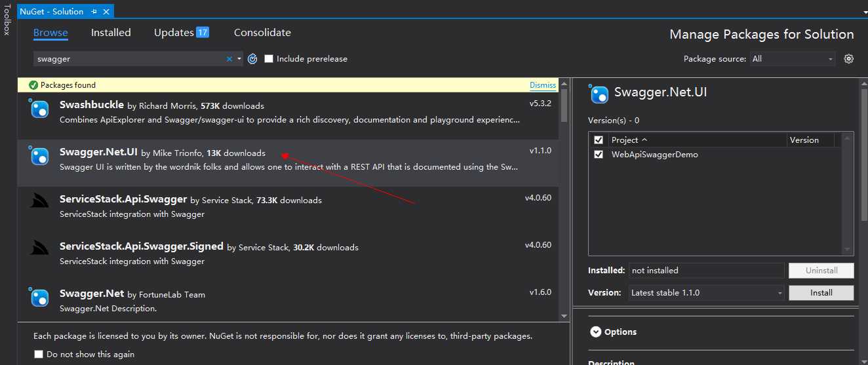
Task: Click the WebApiSwaggerDemo project name
Action: 654,155
